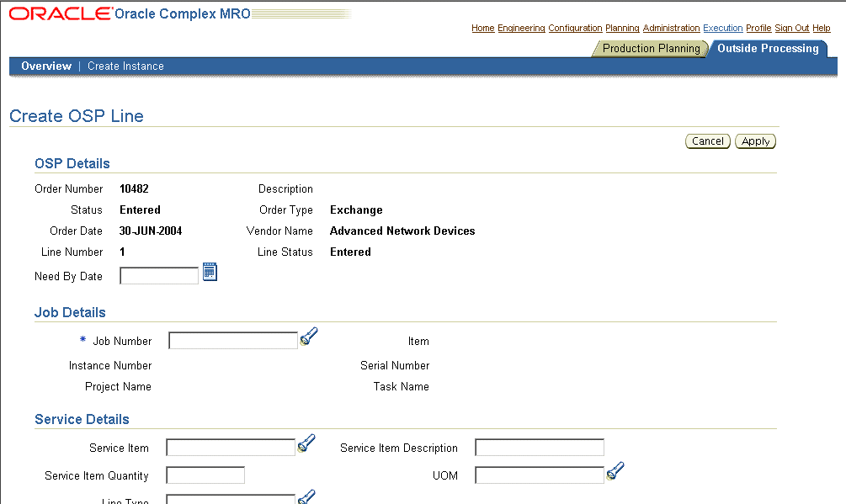846x504 pixels.
Task: Open the Engineering link
Action: [521, 28]
